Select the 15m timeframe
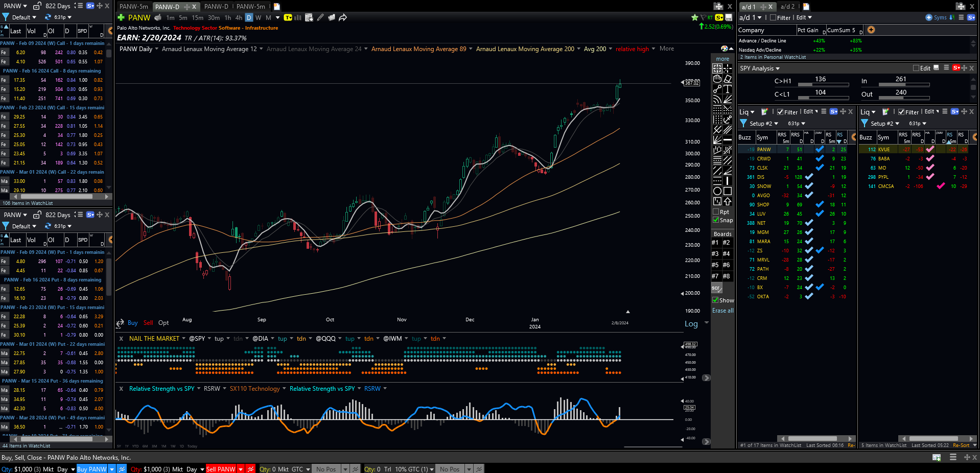Viewport: 980px width, 473px height. point(197,17)
